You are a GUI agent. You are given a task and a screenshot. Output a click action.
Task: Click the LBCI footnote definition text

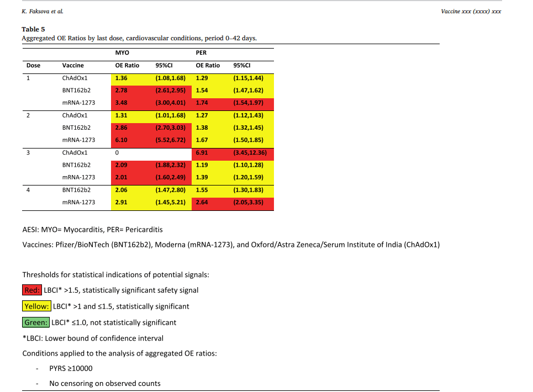(x=93, y=338)
